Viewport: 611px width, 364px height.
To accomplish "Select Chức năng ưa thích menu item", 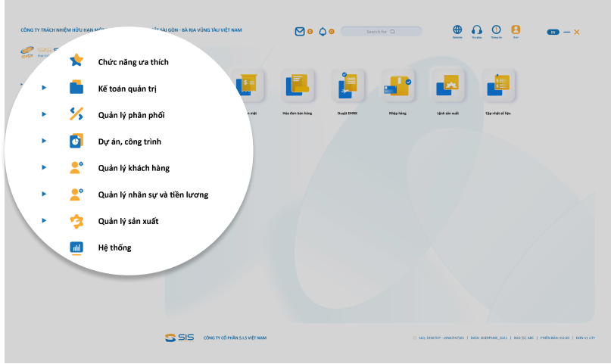I will (133, 61).
